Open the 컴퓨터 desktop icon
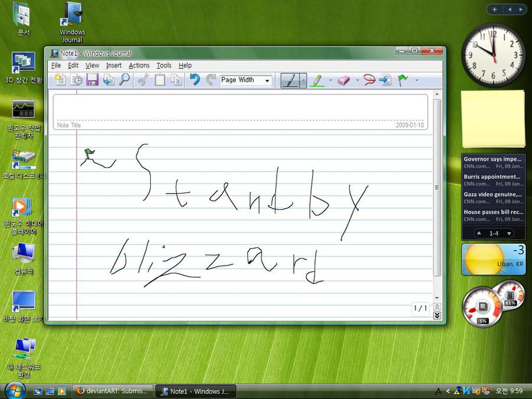Screen dimensions: 532x399 tap(24, 258)
